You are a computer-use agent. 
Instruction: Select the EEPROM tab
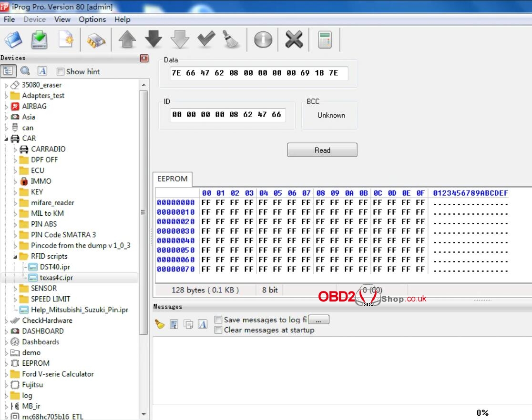pyautogui.click(x=173, y=179)
